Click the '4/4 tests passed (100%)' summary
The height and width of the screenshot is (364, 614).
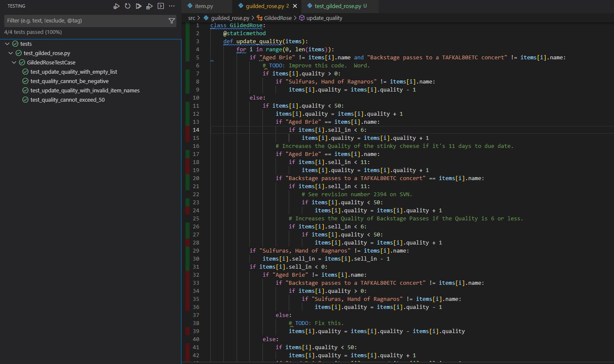pos(33,32)
